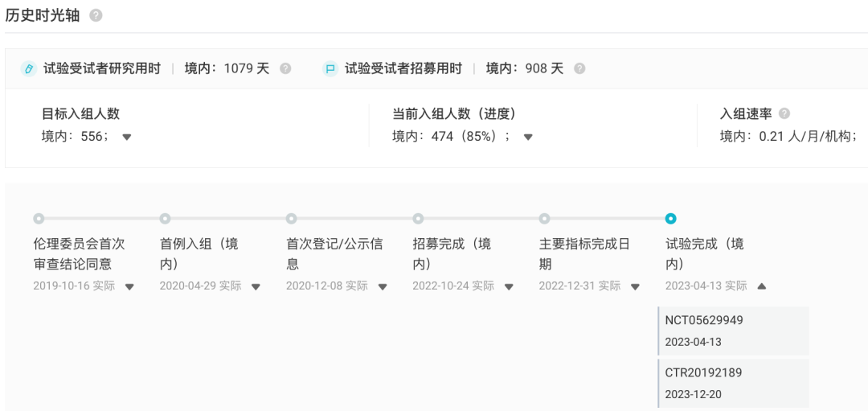
Task: Click date 2020-12-08 实际
Action: tap(327, 286)
